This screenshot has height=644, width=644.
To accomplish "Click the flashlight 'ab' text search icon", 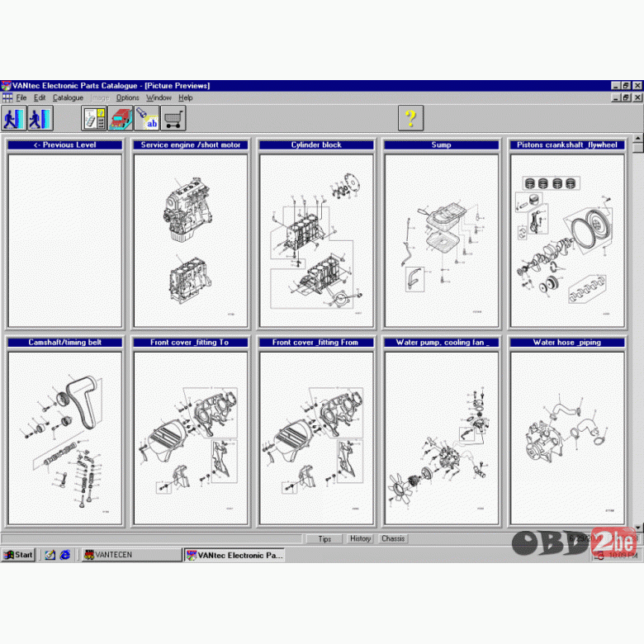I will [147, 118].
